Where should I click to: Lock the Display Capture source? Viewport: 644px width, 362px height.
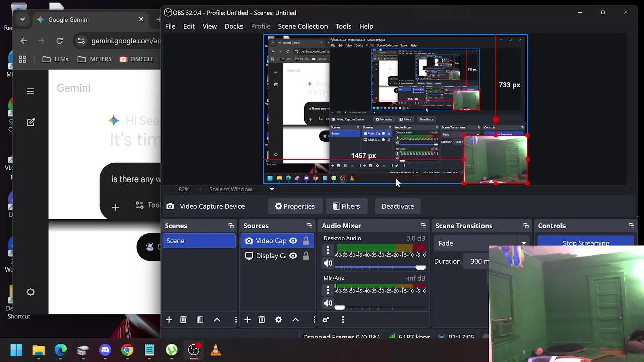tap(306, 256)
